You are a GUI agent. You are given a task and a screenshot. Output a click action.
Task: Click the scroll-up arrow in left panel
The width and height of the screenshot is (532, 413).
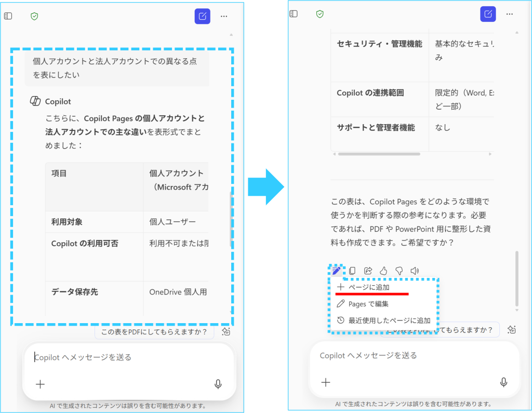[231, 35]
